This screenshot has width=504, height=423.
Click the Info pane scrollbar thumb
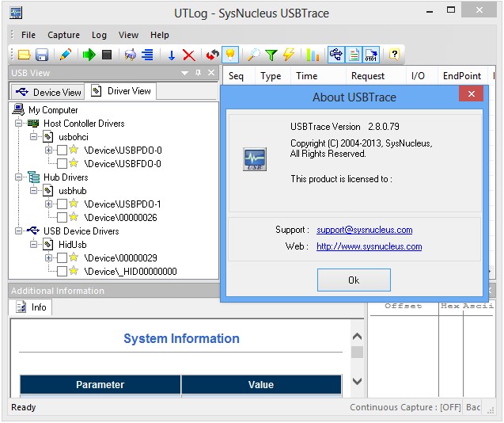point(357,352)
